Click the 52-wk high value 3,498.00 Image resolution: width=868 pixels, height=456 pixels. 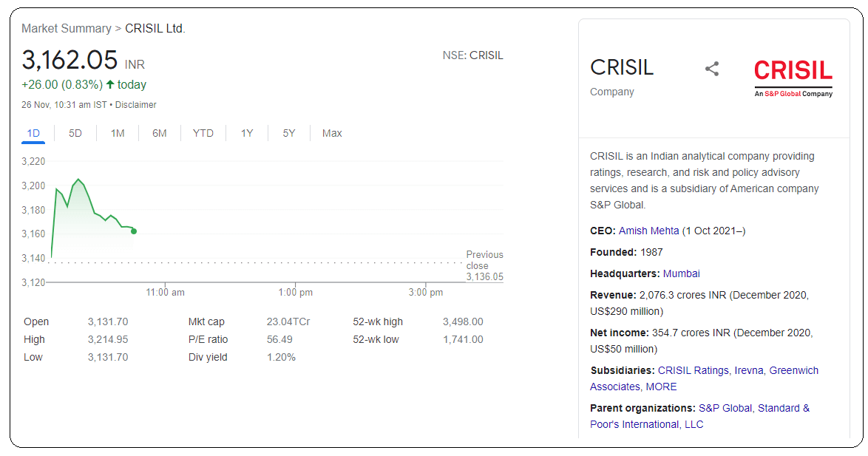463,321
